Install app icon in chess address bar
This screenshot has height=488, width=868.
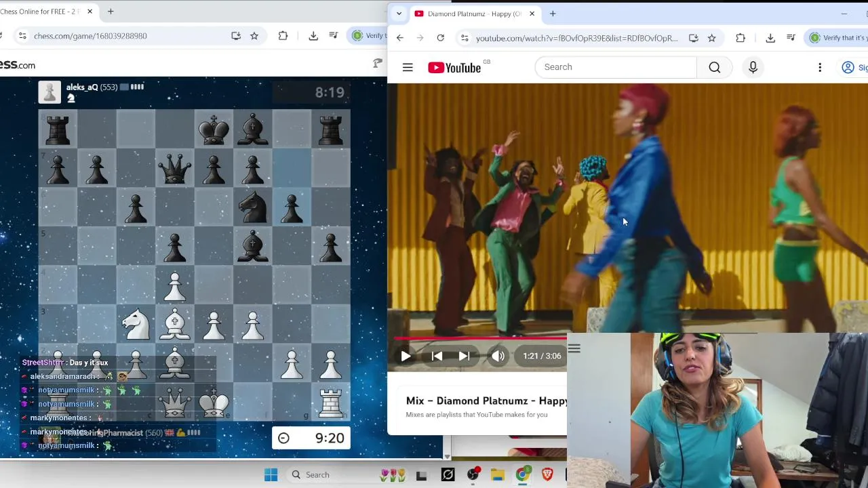(236, 36)
